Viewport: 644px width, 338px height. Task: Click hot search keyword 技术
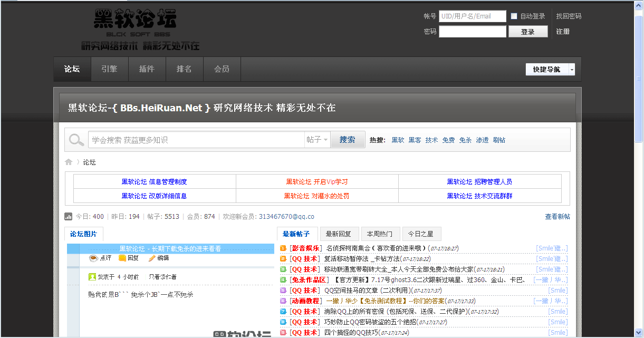point(431,140)
